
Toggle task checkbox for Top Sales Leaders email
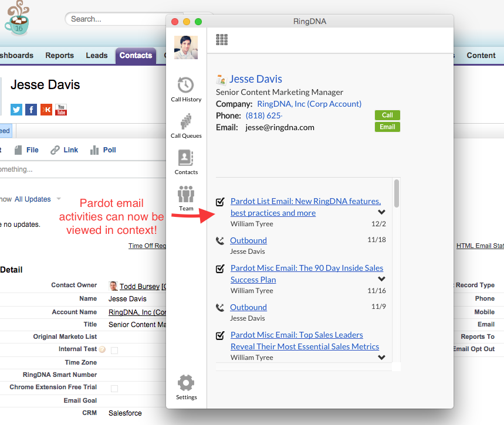(x=220, y=335)
